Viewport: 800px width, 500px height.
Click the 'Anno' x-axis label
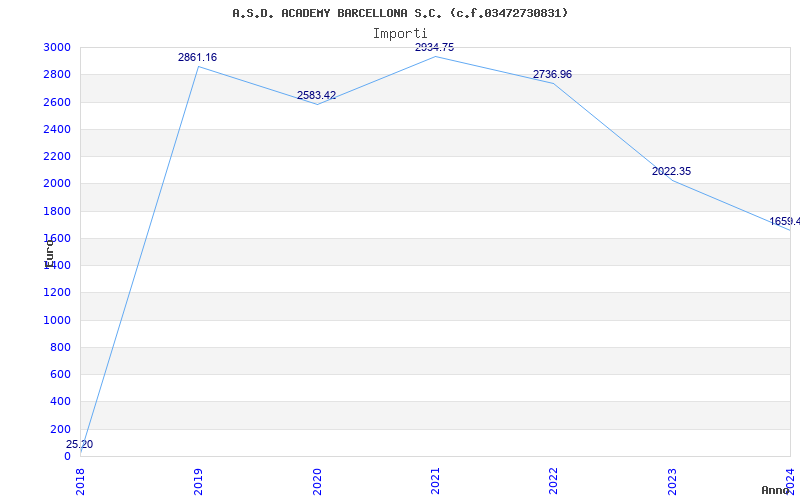(x=776, y=490)
